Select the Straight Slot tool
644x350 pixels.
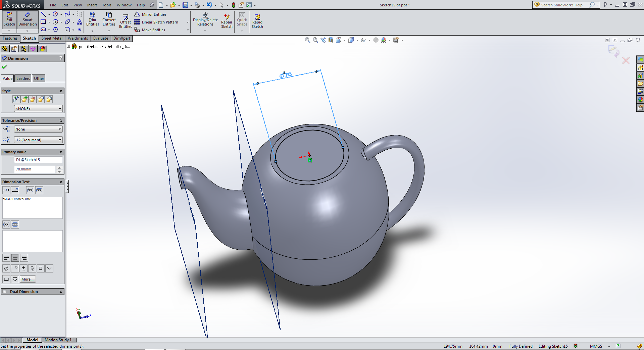pyautogui.click(x=43, y=30)
